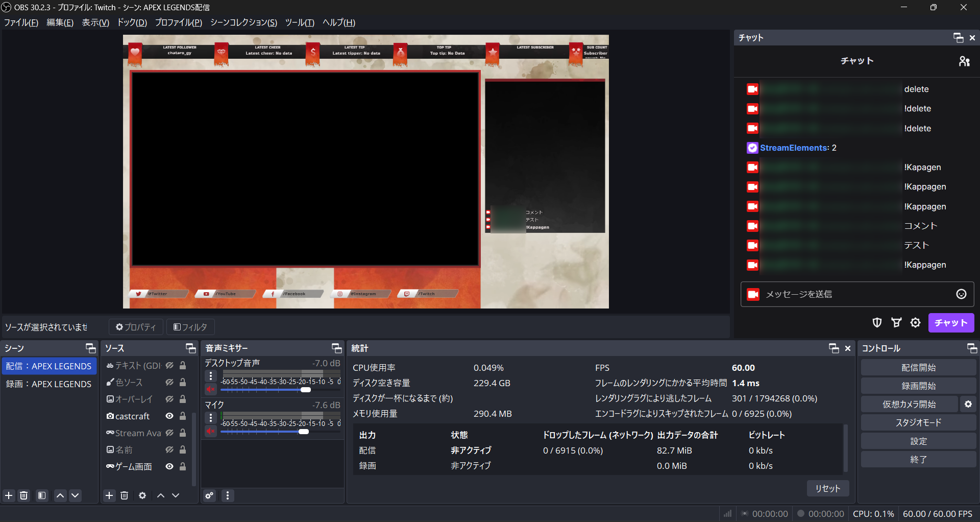The width and height of the screenshot is (980, 522).
Task: Open source properties gear in Sources dock
Action: (142, 495)
